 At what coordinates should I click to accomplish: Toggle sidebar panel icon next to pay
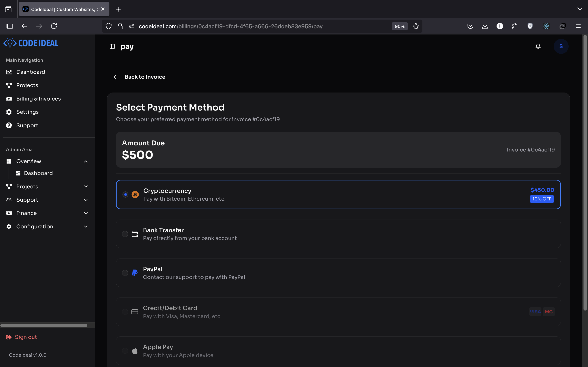point(112,46)
